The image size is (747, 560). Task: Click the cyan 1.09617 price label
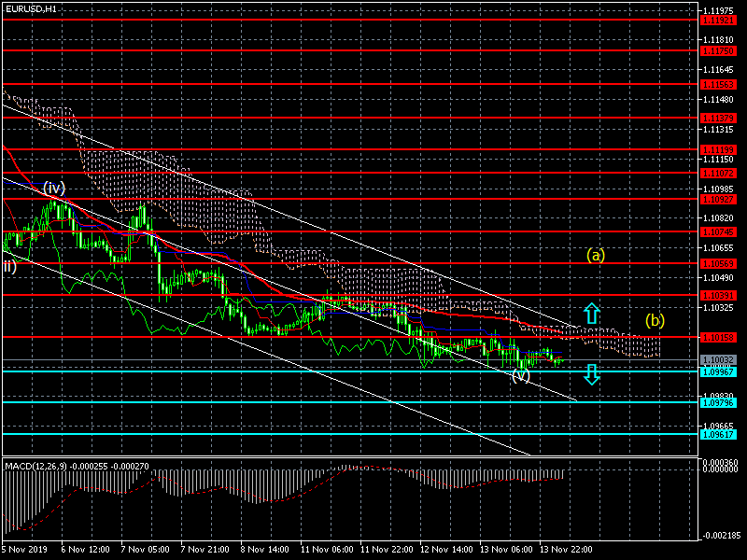pyautogui.click(x=718, y=434)
